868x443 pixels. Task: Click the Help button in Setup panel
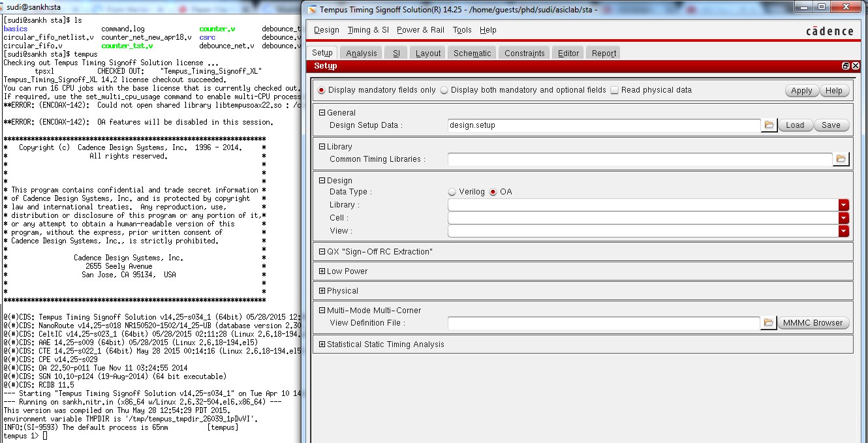point(834,91)
